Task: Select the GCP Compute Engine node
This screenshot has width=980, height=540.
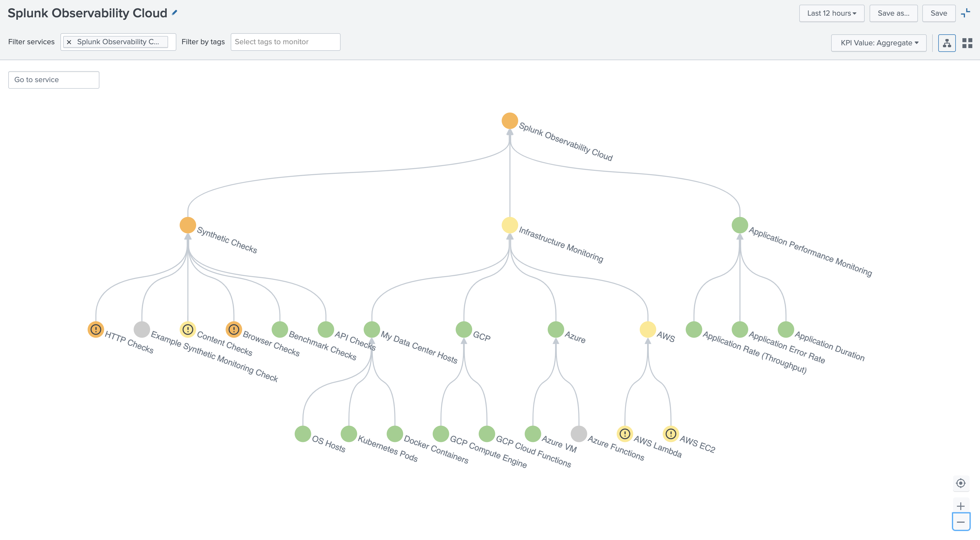Action: [441, 434]
